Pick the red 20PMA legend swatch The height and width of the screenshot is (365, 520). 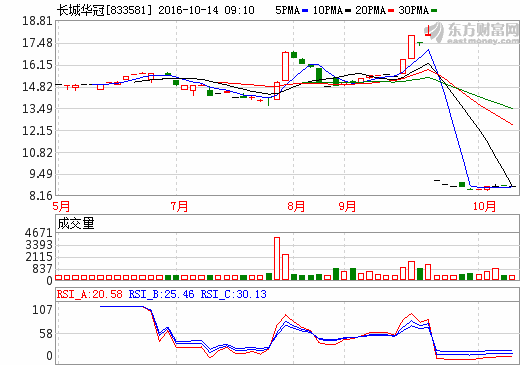(391, 11)
